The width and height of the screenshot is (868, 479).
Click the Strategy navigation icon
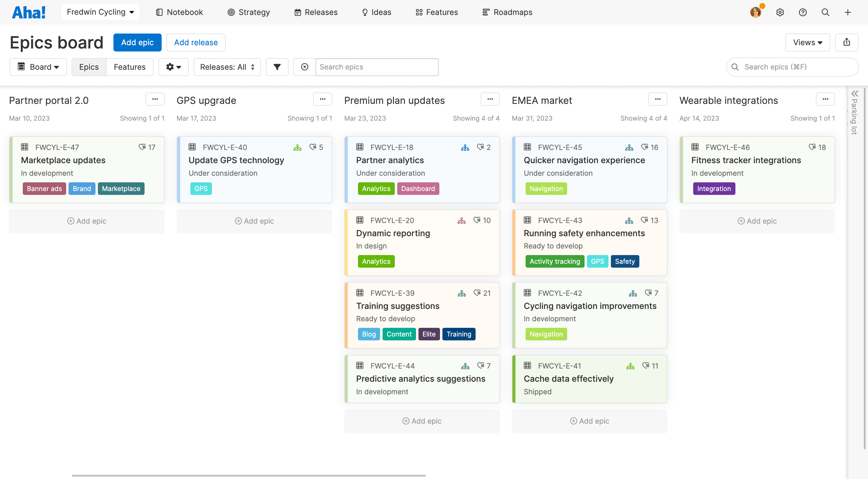[x=231, y=12]
